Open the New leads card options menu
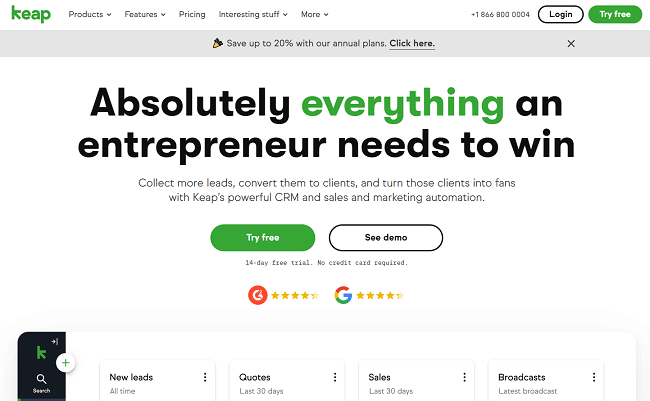This screenshot has width=650, height=401. tap(205, 377)
